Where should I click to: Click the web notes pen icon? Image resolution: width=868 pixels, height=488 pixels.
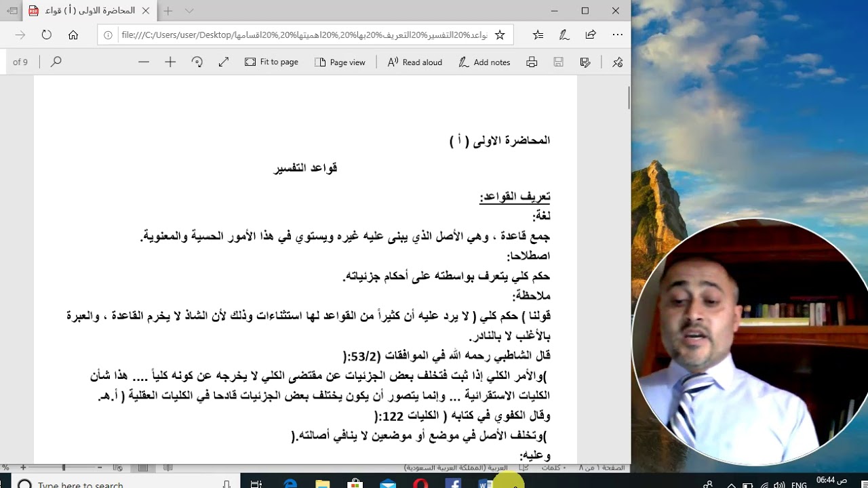click(x=564, y=35)
